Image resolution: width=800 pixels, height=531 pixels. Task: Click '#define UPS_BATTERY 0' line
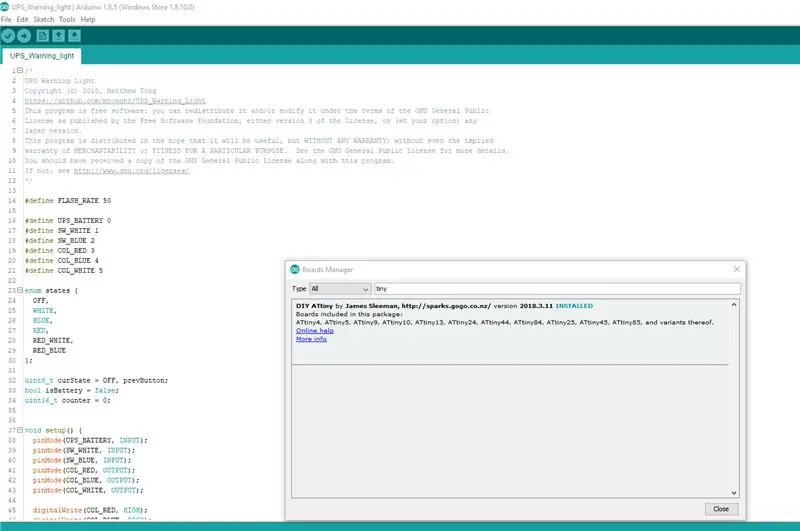(x=68, y=220)
